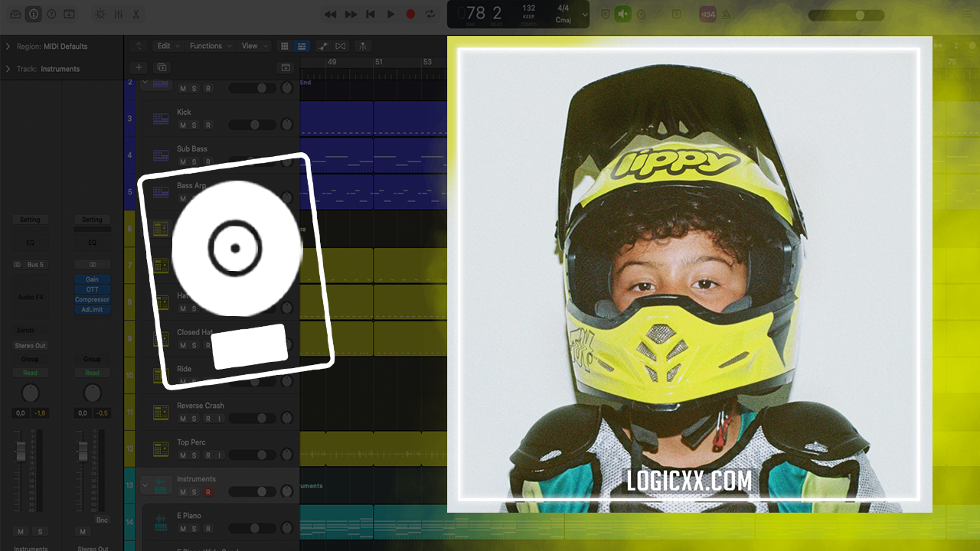Open the AdLimit plugin slot
This screenshot has height=551, width=980.
tap(92, 309)
